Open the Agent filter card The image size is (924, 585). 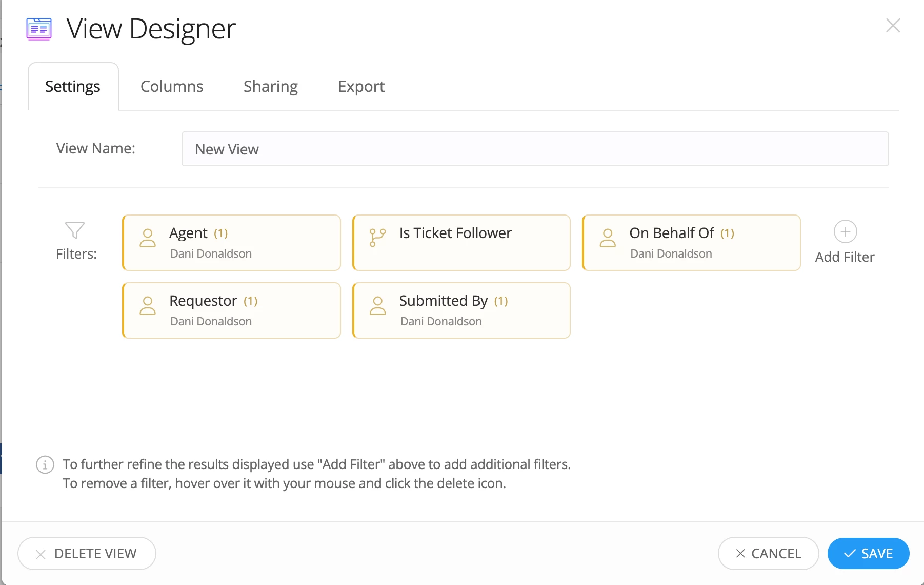pyautogui.click(x=232, y=243)
